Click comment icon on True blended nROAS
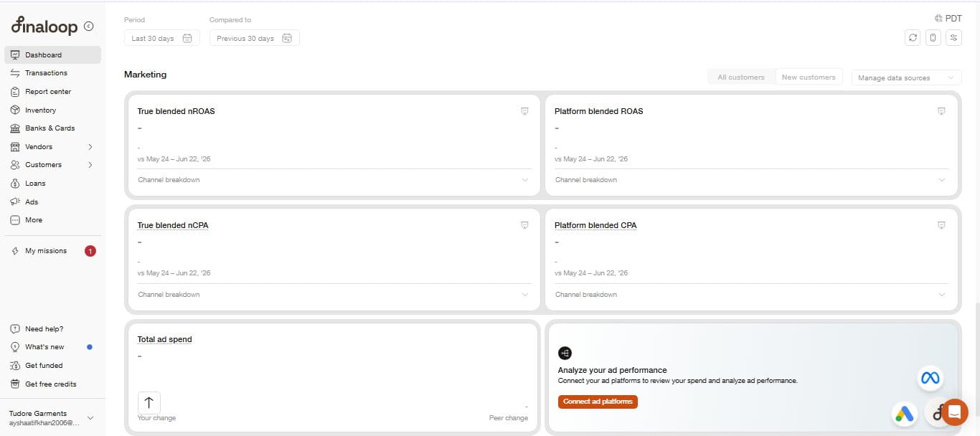980x436 pixels. 524,111
